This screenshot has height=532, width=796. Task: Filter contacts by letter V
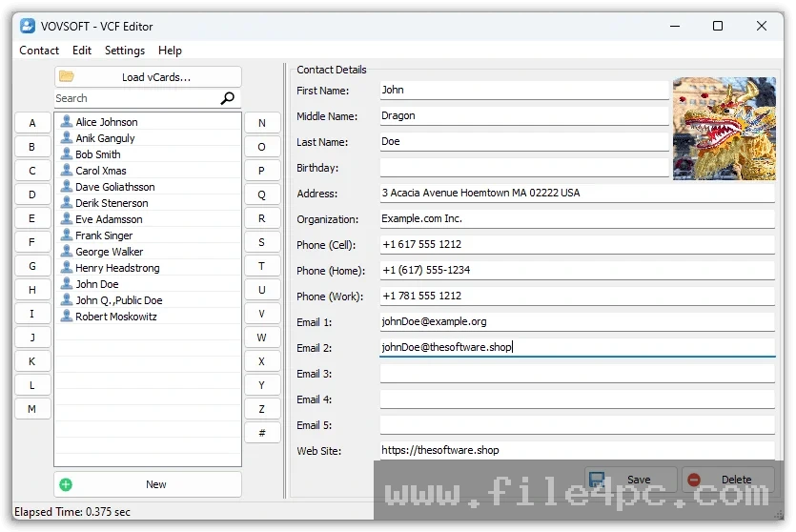pos(262,314)
